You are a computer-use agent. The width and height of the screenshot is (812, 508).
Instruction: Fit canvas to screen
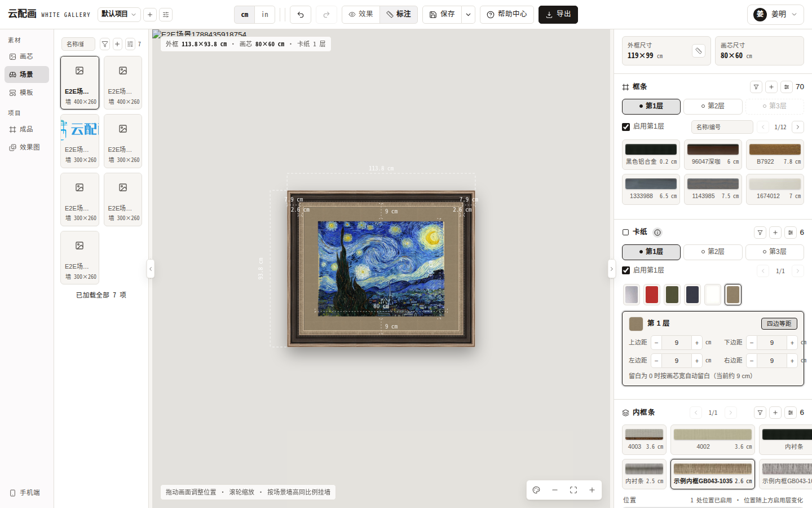coord(573,490)
